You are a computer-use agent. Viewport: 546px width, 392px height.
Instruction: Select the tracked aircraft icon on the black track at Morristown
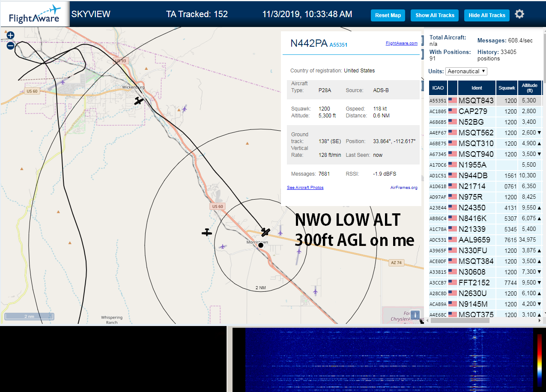266,232
